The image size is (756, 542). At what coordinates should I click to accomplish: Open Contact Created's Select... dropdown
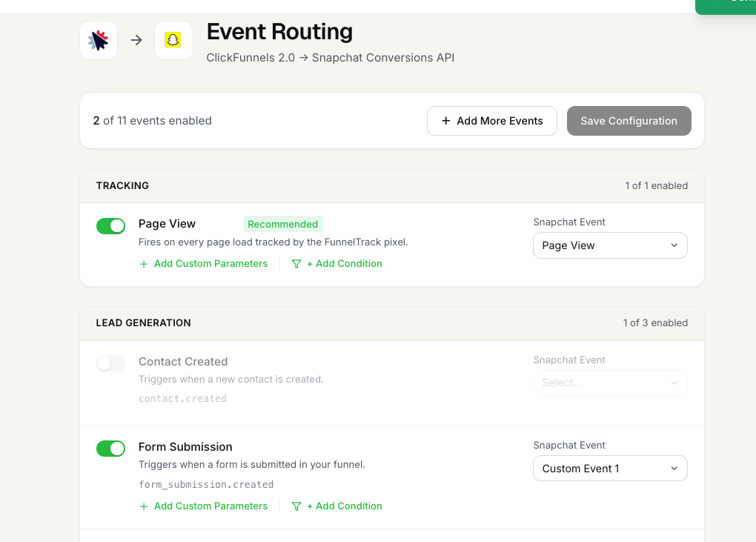coord(610,383)
